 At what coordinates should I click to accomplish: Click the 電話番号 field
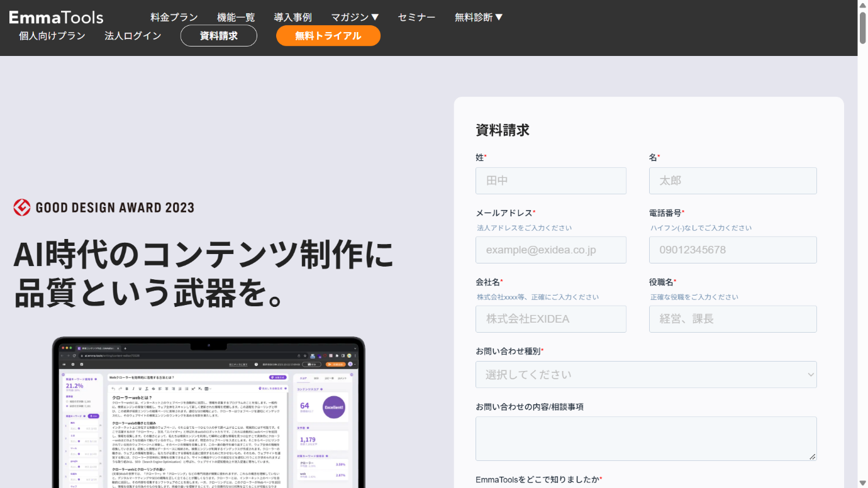pyautogui.click(x=733, y=250)
